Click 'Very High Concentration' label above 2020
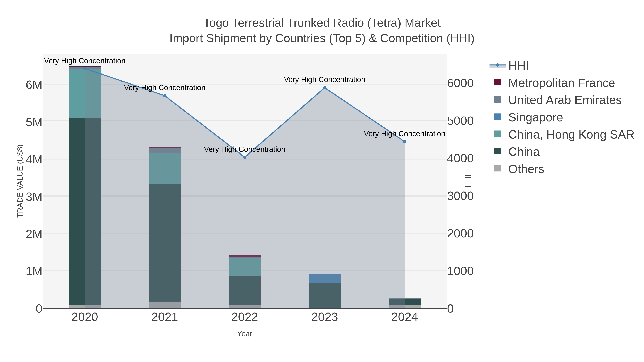The image size is (644, 362). (85, 61)
